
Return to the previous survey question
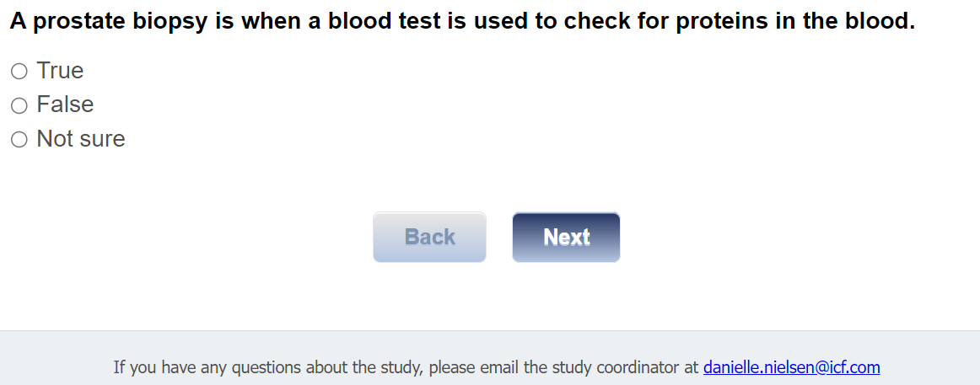click(x=429, y=238)
